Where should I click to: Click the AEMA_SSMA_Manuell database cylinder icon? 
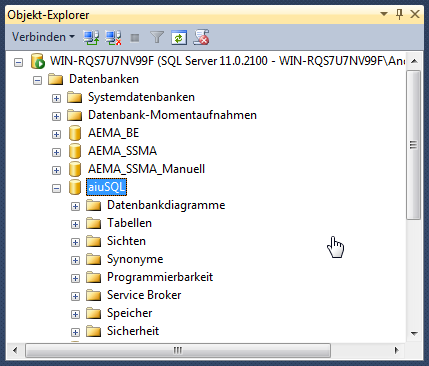(75, 169)
